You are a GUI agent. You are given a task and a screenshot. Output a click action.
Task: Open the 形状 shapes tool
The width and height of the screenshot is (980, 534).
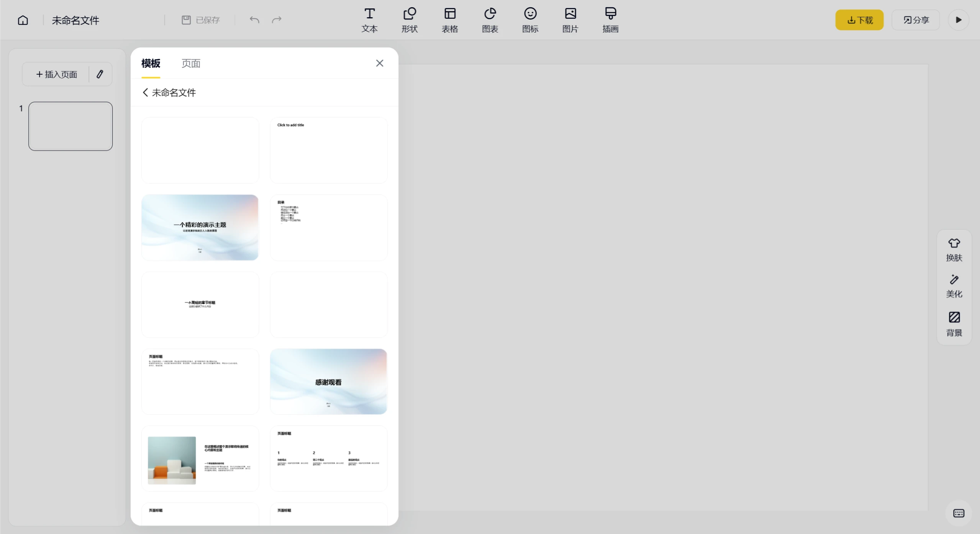click(x=409, y=20)
